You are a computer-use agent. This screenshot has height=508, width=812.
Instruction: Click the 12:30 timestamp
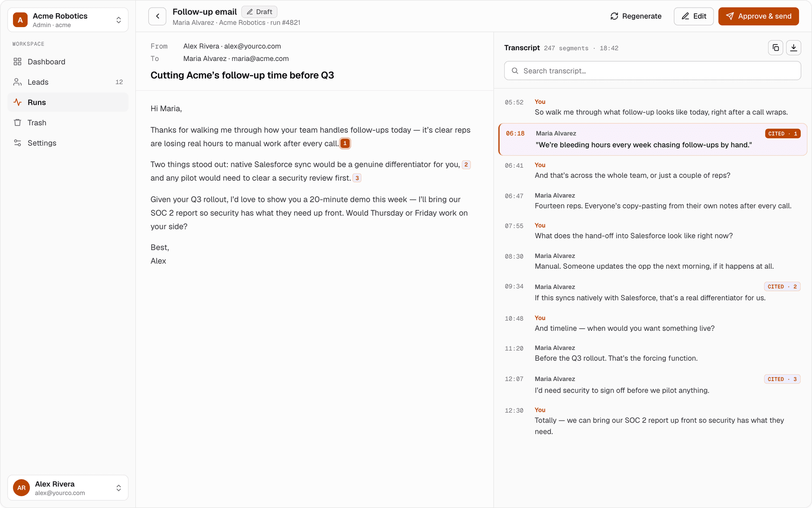[x=514, y=411]
